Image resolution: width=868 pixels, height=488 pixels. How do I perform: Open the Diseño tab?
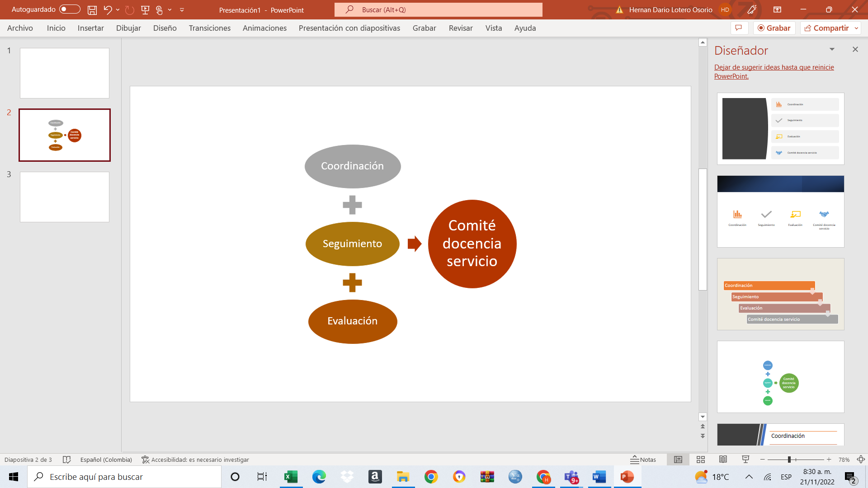(x=165, y=28)
